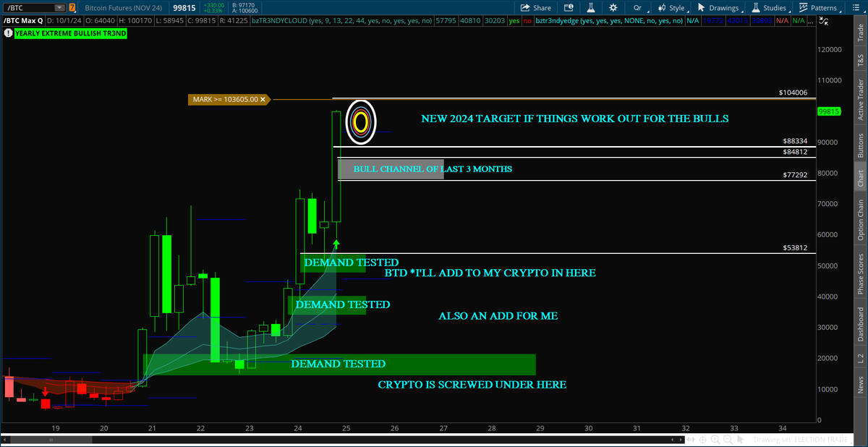Screen dimensions: 868x447
Task: Click the ALSO AN ADD FOR ME annotation
Action: [x=498, y=316]
